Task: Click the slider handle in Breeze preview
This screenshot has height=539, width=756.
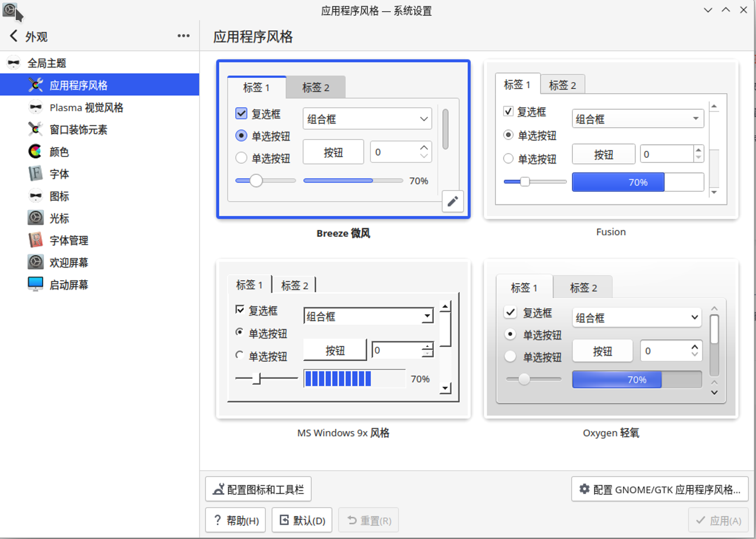Action: 256,181
